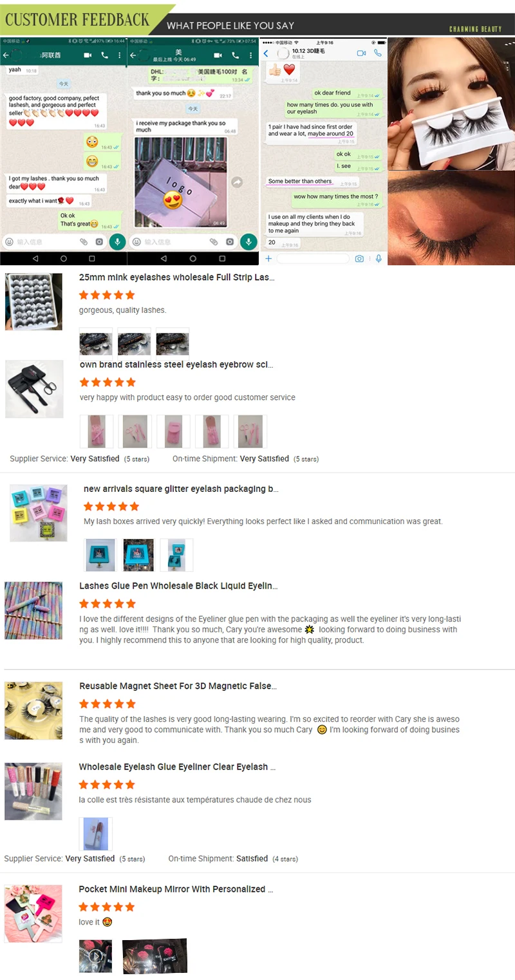Open 25mm mink eyelashes wholesale product title

(177, 278)
